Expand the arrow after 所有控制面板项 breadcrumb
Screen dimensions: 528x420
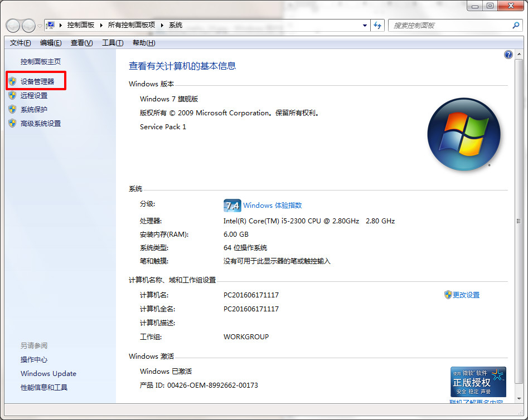coord(162,25)
